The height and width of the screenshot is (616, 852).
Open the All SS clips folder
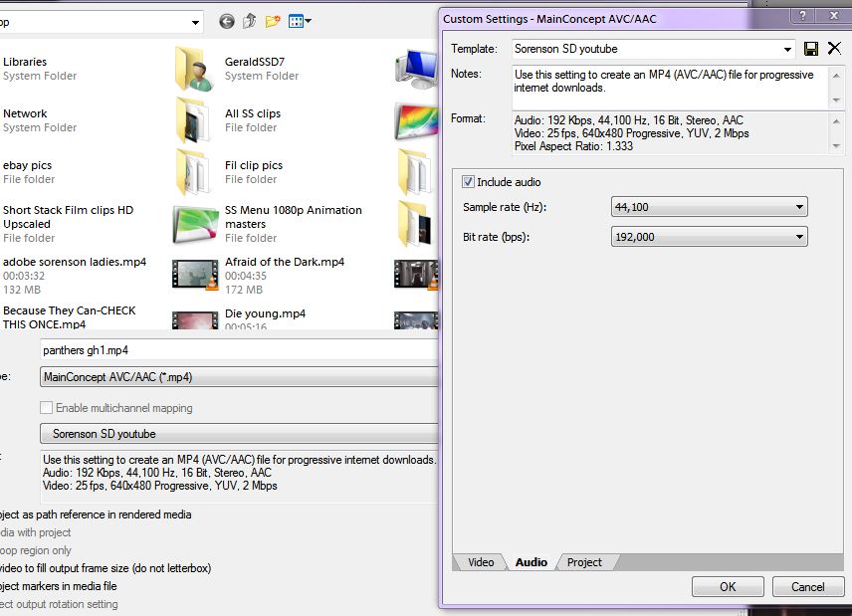click(196, 119)
